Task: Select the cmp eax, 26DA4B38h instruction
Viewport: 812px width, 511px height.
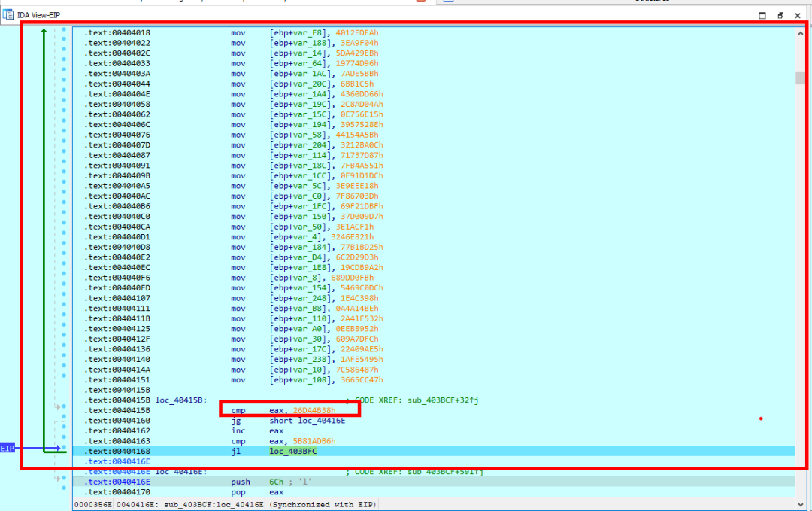Action: tap(283, 410)
